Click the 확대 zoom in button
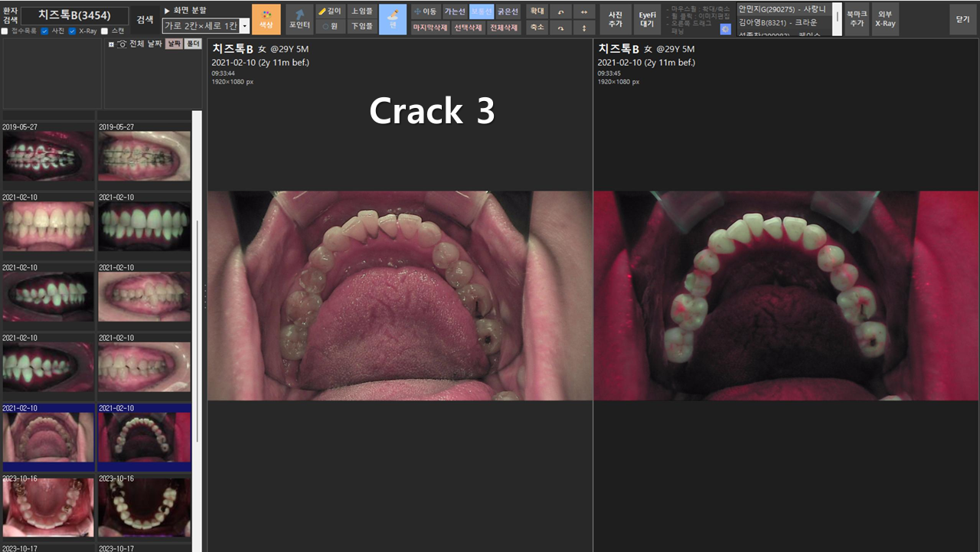Viewport: 980px width, 552px height. click(x=537, y=11)
